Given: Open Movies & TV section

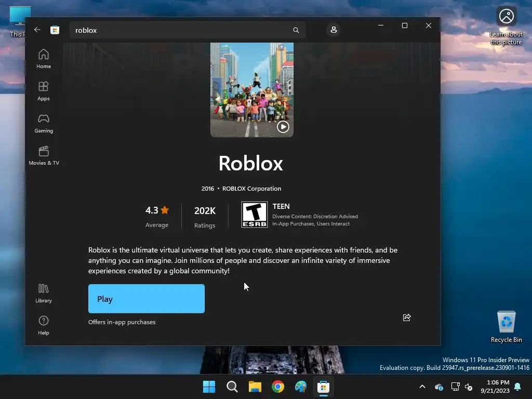Looking at the screenshot, I should 44,155.
